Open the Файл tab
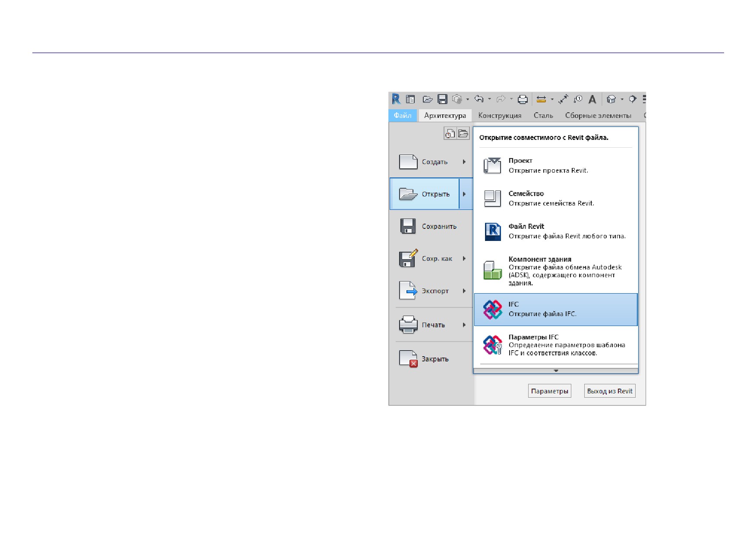Screen dimensions: 756x535 click(403, 115)
